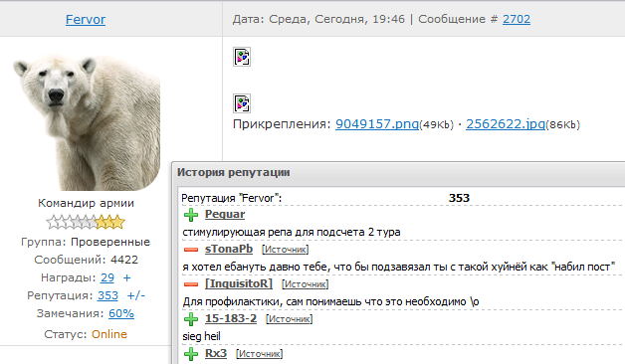Image resolution: width=625 pixels, height=364 pixels.
Task: Open the reputation 353 link in profile
Action: click(x=108, y=295)
